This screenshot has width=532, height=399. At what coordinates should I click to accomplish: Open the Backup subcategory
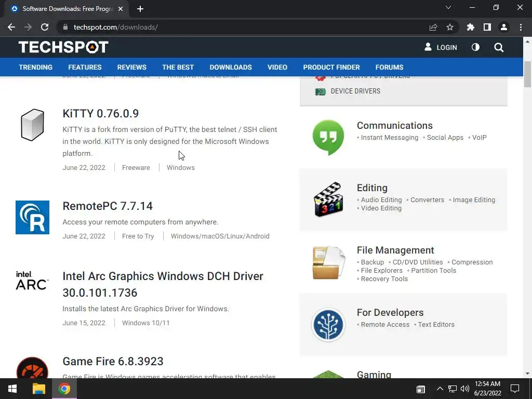click(372, 262)
